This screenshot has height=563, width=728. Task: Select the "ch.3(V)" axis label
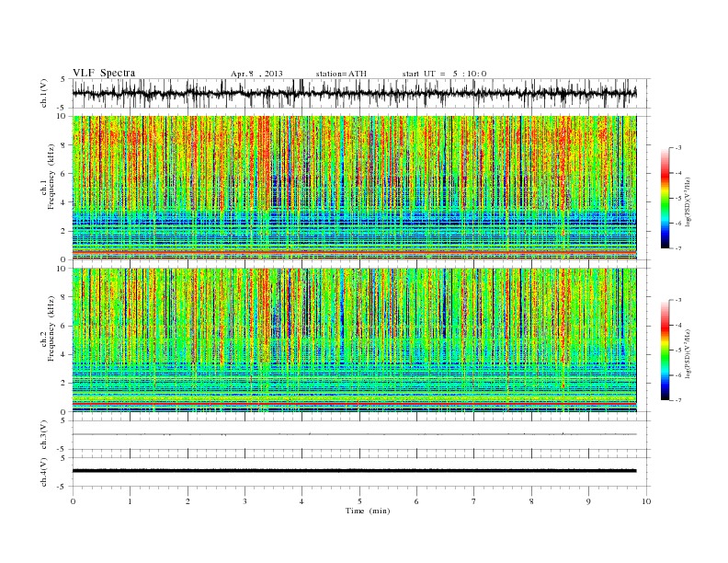44,434
